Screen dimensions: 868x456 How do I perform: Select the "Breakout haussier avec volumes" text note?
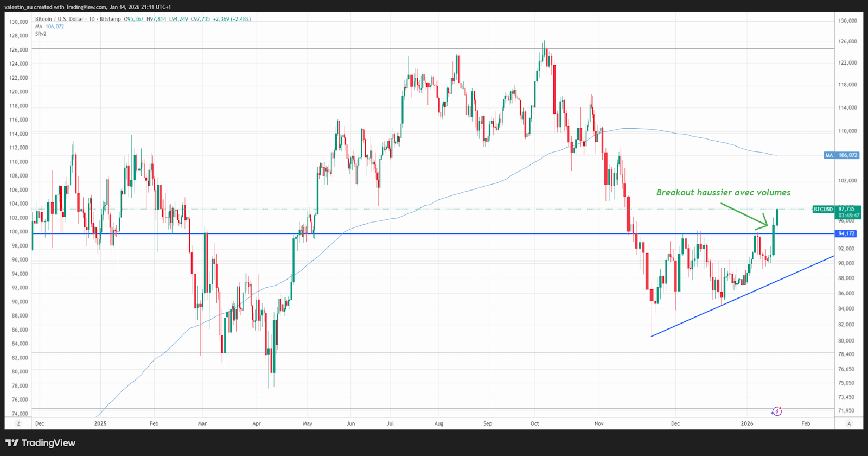(723, 193)
